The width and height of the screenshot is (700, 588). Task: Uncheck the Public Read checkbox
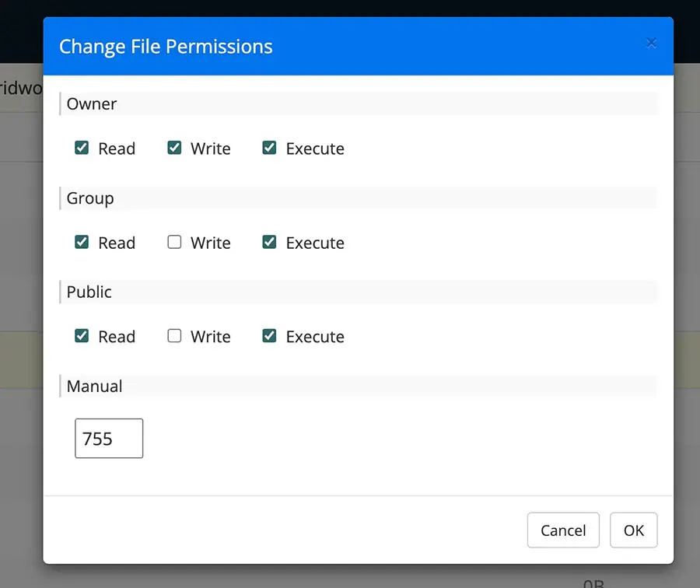pos(82,336)
